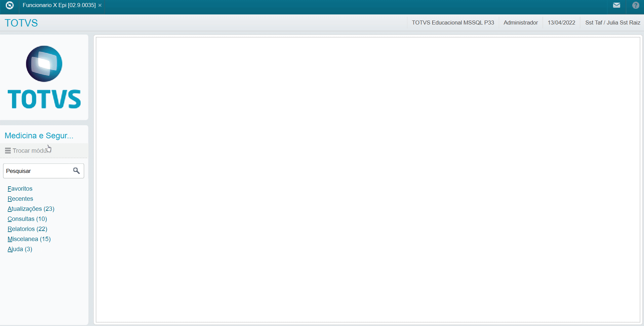Expand Atualizações (23) menu
The width and height of the screenshot is (644, 326).
31,209
